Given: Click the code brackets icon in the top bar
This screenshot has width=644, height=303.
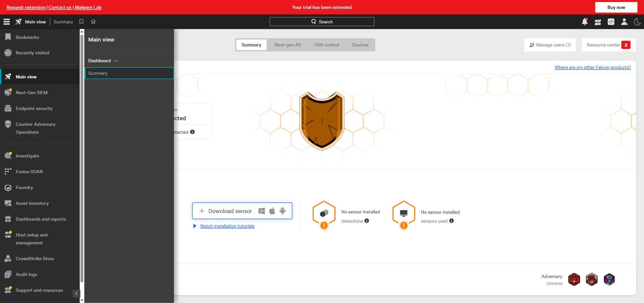Looking at the screenshot, I should tap(611, 22).
